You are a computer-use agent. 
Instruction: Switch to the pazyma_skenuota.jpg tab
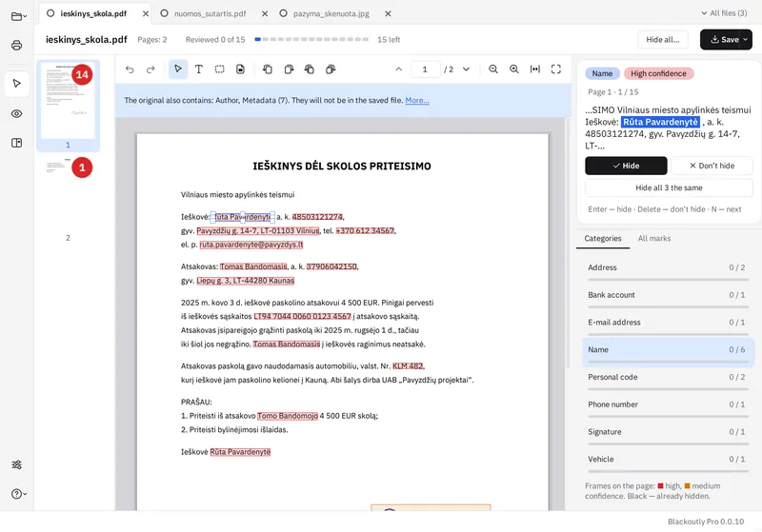click(331, 13)
